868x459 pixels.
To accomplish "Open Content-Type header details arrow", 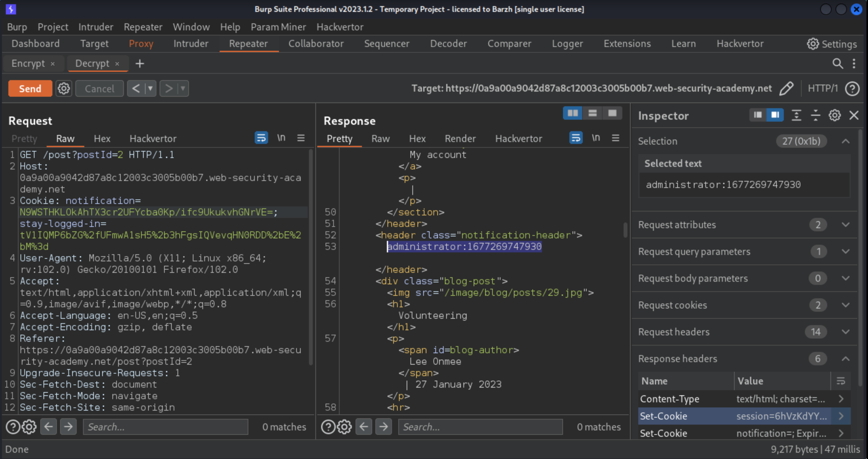I will [x=841, y=399].
